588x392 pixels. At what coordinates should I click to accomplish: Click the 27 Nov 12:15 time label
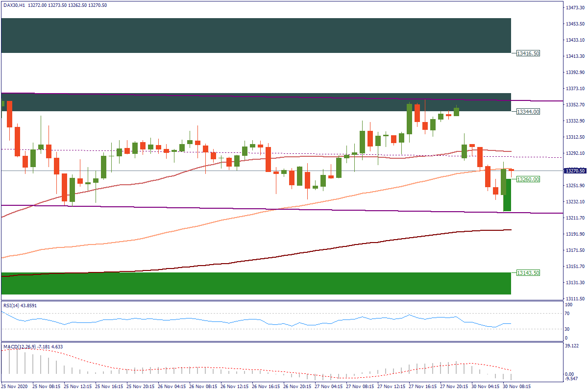392,387
